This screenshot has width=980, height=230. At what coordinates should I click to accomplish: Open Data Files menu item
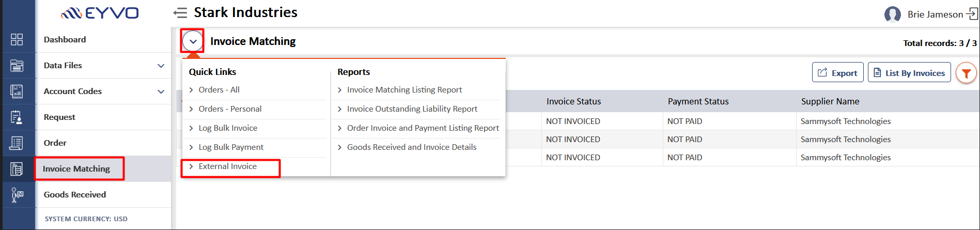click(63, 66)
